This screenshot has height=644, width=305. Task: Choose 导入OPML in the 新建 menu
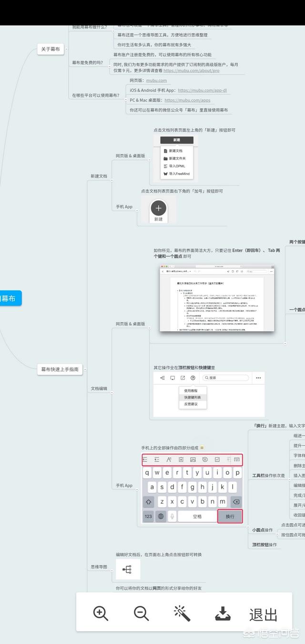177,166
